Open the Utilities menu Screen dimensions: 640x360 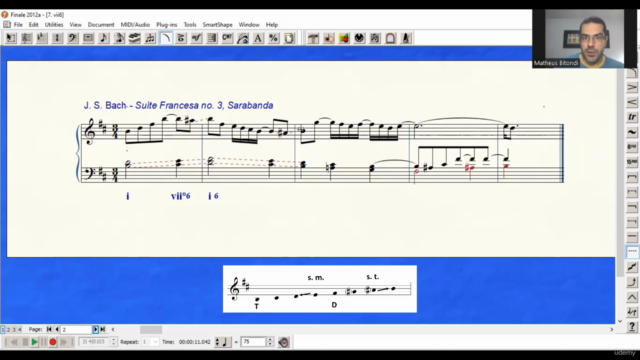point(54,25)
